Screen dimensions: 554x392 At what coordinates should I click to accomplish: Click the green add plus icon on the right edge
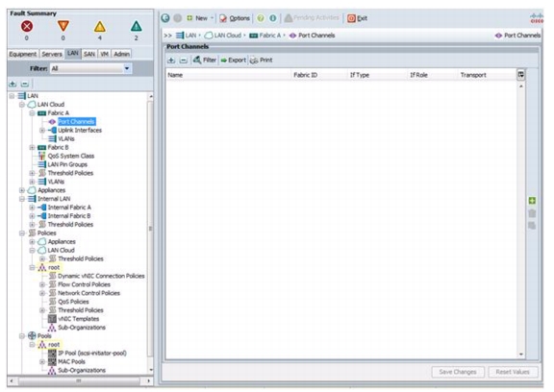(532, 201)
